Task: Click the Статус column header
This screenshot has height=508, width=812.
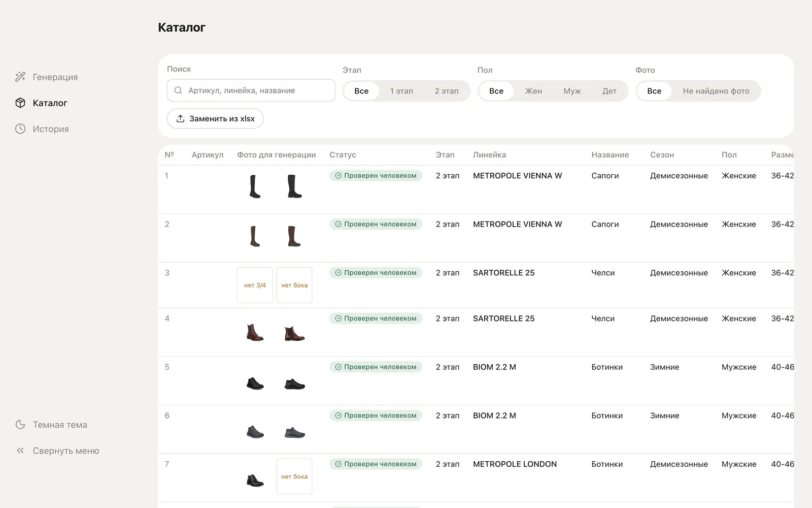Action: point(343,155)
